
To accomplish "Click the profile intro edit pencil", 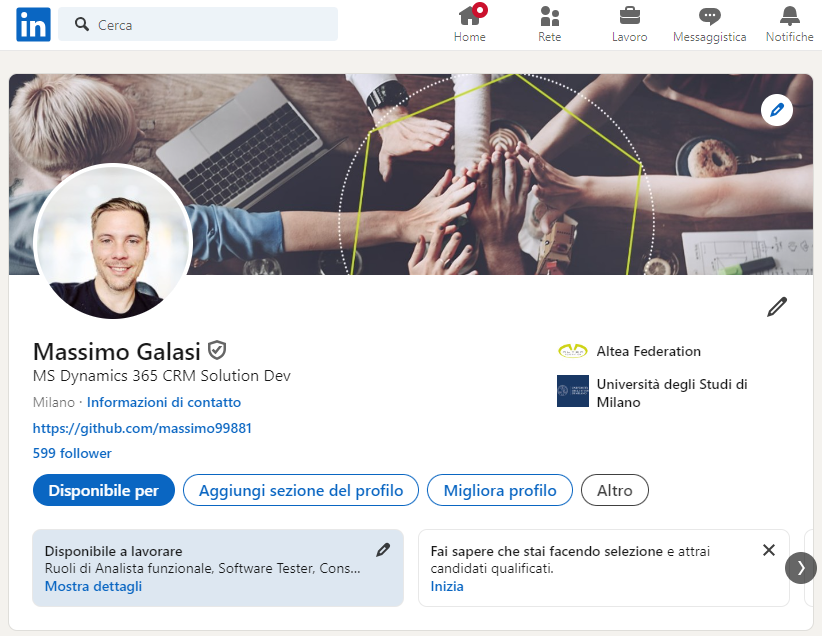I will [776, 307].
